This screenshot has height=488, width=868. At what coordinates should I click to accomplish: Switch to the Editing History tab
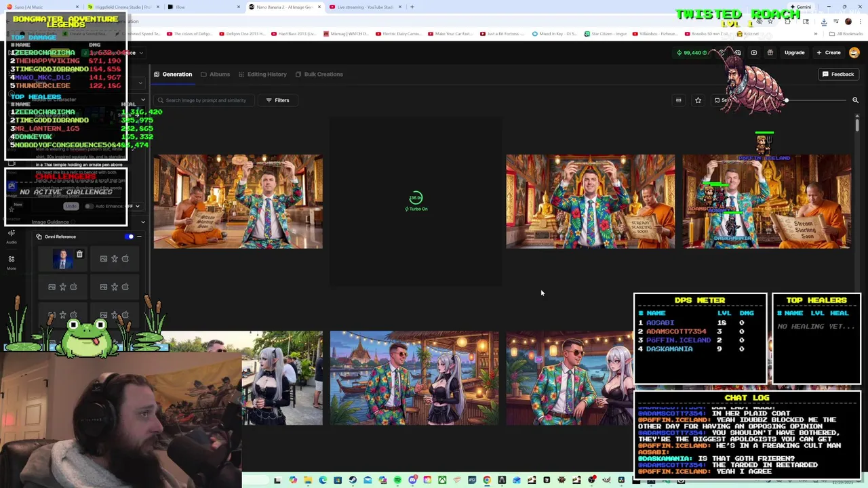pos(262,74)
